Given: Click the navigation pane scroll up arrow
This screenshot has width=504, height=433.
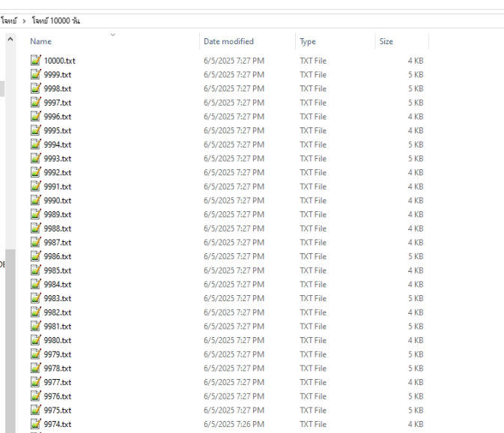Looking at the screenshot, I should [x=10, y=39].
